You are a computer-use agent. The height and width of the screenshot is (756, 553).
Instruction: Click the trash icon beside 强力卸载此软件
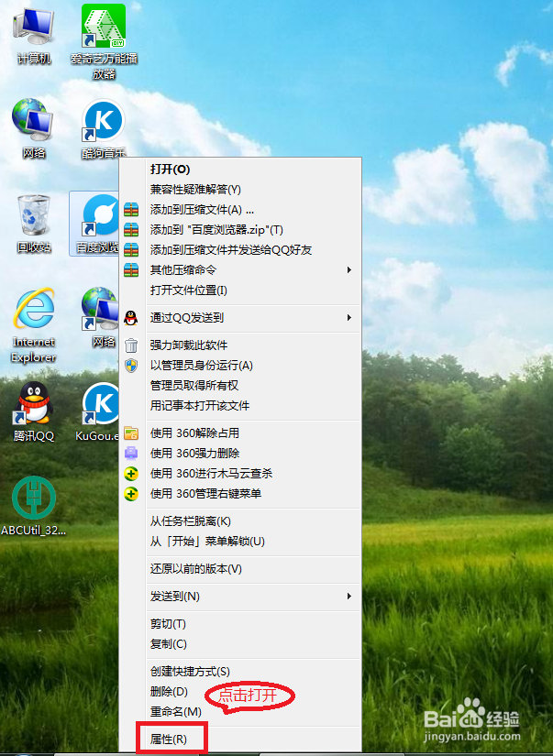[131, 345]
